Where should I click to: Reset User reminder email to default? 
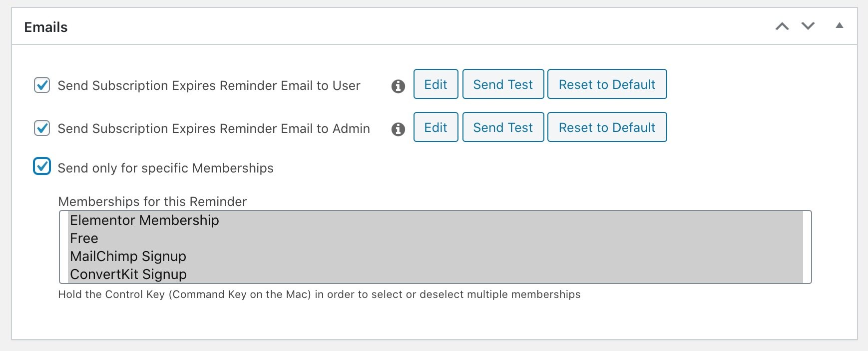pos(607,84)
